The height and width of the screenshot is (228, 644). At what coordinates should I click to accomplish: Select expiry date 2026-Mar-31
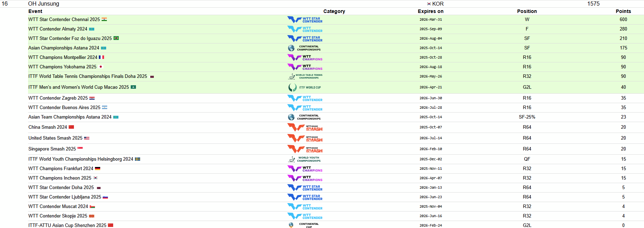[x=431, y=20]
